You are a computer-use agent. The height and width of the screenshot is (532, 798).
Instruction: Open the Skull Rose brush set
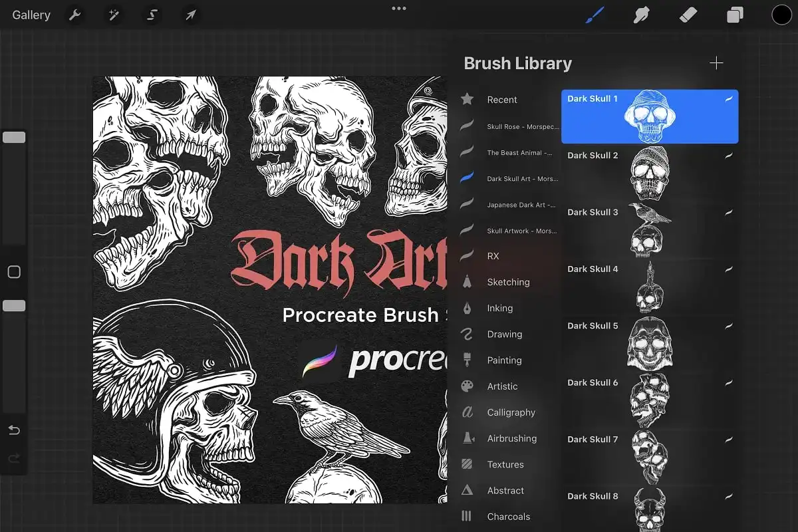pyautogui.click(x=509, y=126)
